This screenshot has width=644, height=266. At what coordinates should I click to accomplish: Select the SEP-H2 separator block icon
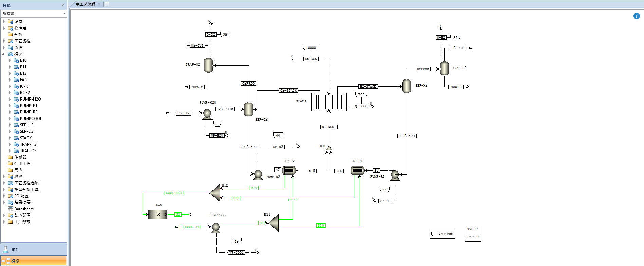pos(407,86)
